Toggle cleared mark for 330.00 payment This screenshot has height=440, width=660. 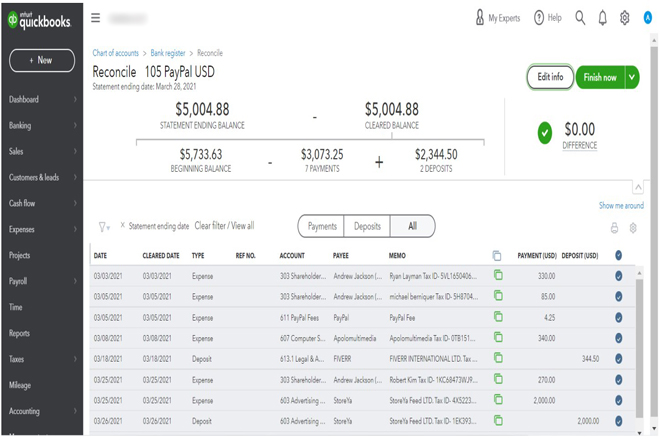pyautogui.click(x=618, y=276)
